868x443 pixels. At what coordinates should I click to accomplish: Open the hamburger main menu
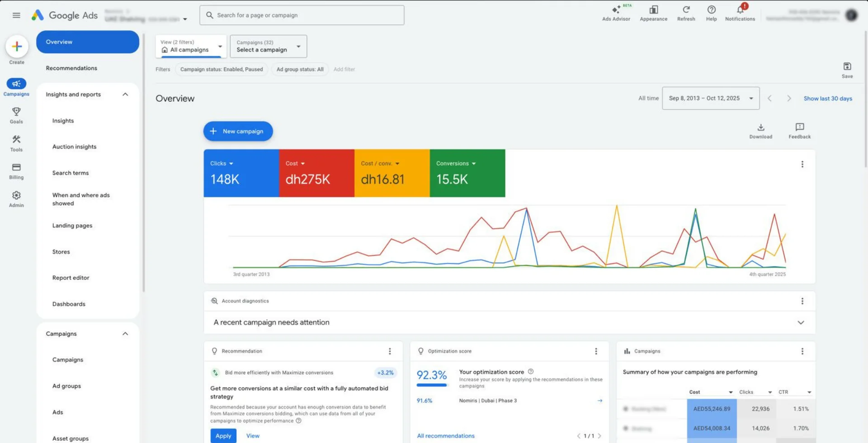pyautogui.click(x=16, y=15)
